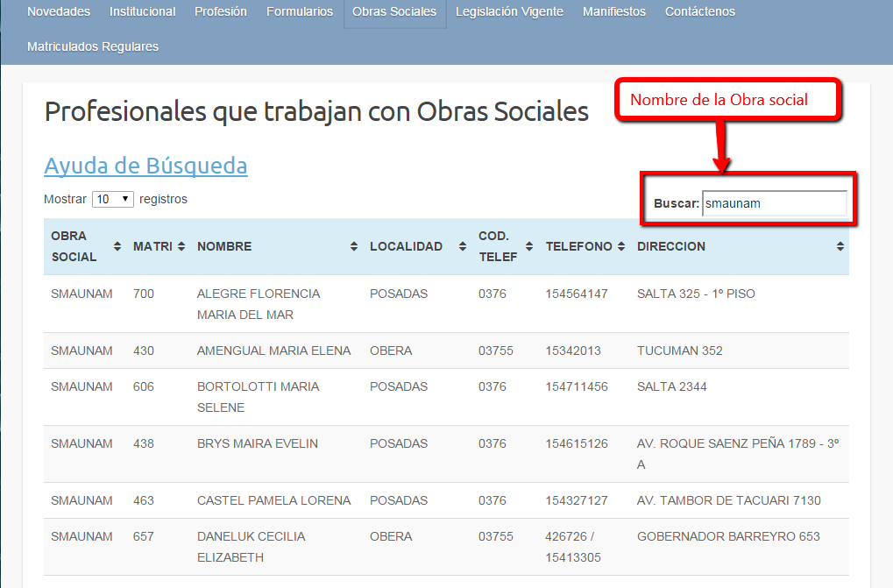Click telephone 154564147
Image resolution: width=893 pixels, height=588 pixels.
[x=577, y=294]
